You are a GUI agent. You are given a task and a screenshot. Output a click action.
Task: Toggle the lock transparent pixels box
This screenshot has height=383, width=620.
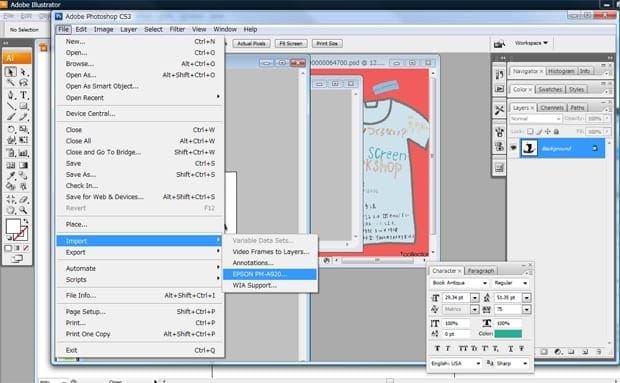530,131
